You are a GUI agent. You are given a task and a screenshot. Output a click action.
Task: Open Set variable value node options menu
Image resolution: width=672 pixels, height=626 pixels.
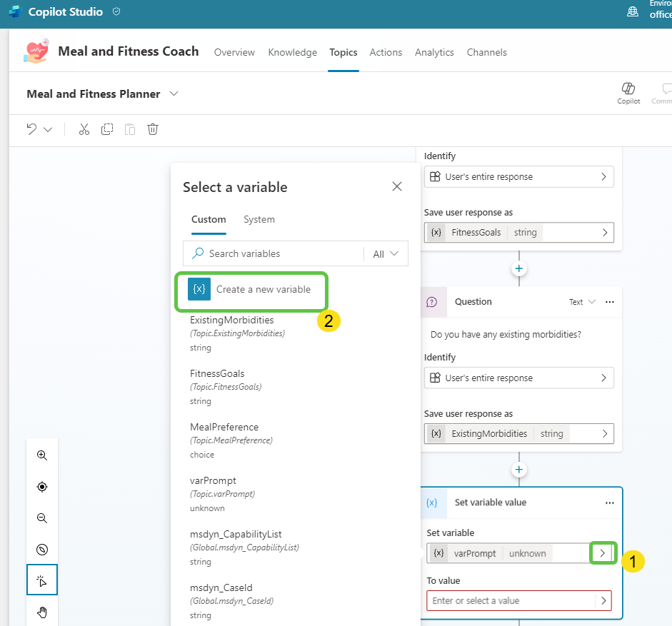[609, 503]
